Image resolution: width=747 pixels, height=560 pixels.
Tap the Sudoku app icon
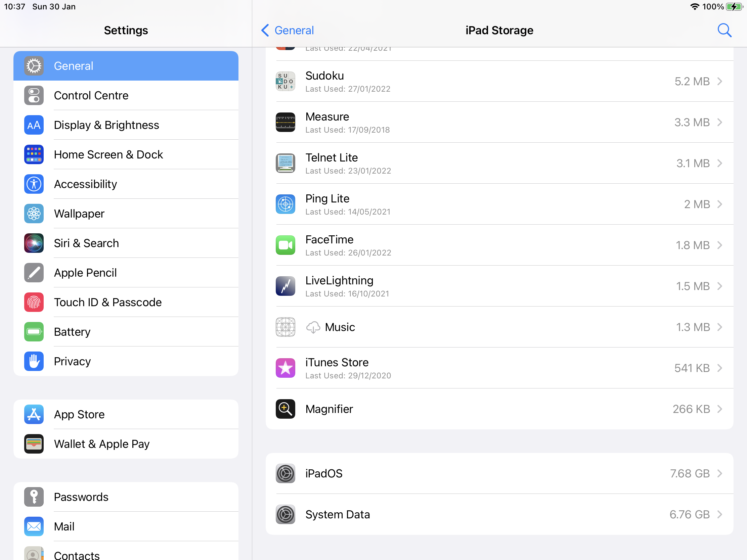click(x=285, y=81)
